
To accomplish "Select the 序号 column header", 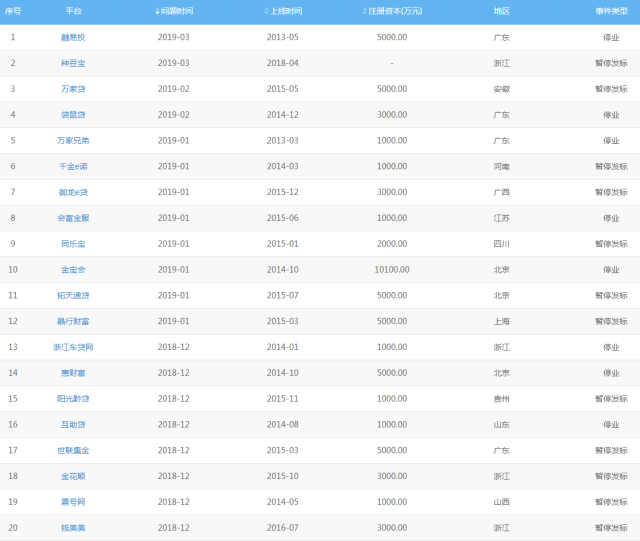I will point(13,11).
